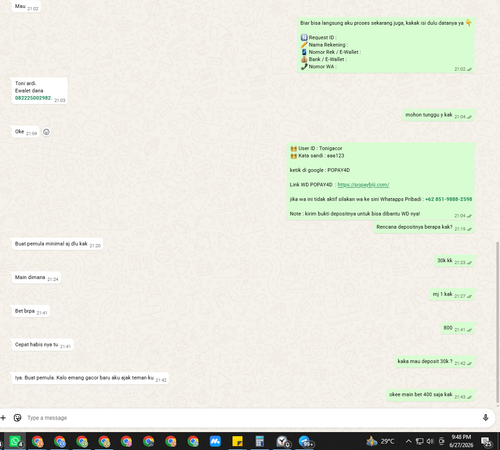Viewport: 500px width, 450px height.
Task: Click the green number 082225002982
Action: 33,98
